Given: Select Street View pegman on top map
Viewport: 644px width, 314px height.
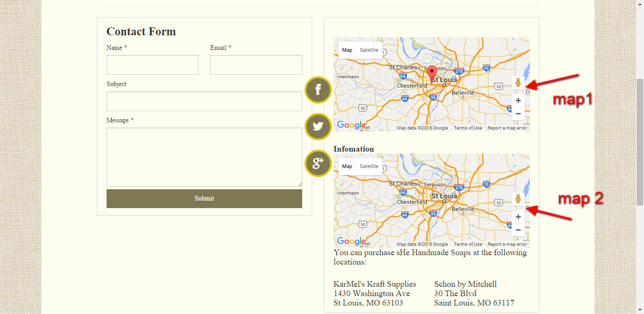Looking at the screenshot, I should (518, 83).
